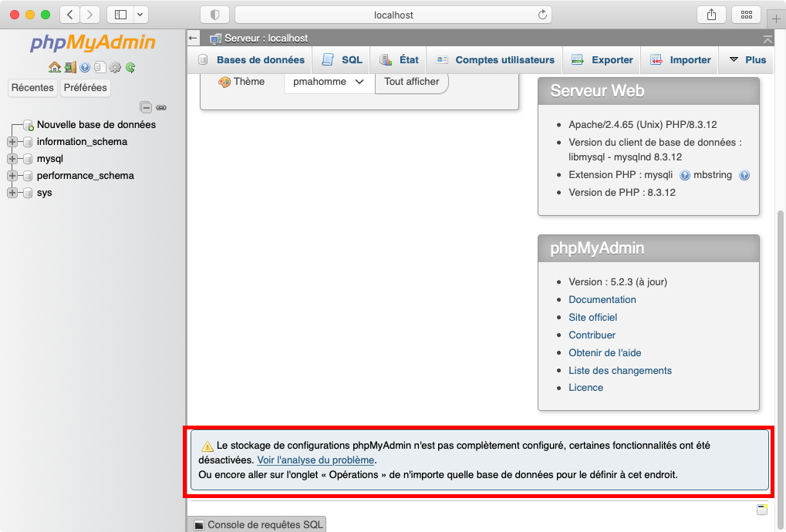The image size is (786, 532).
Task: Expand the performance_schema database node
Action: pos(12,176)
